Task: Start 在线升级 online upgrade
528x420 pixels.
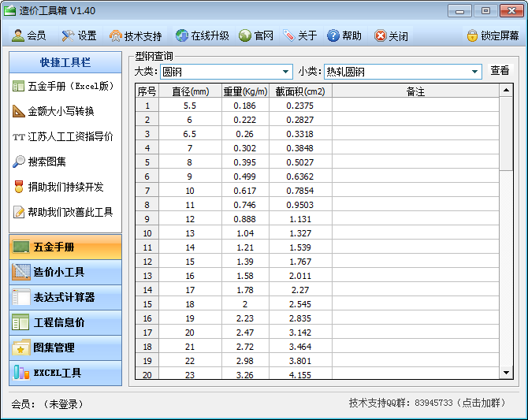Action: (203, 35)
